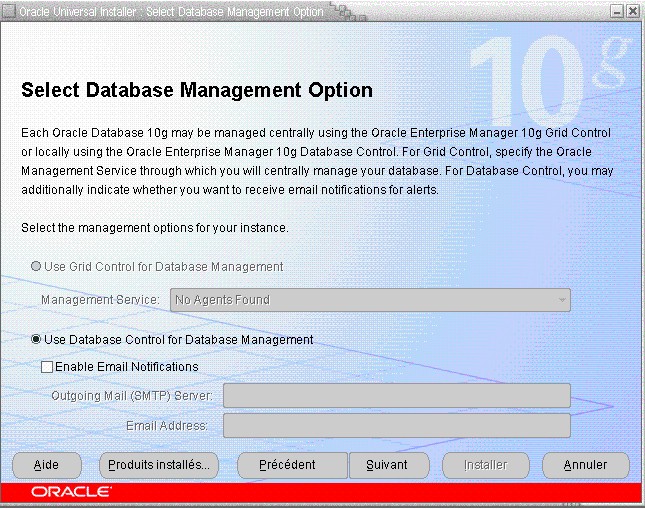The image size is (645, 509).
Task: Click the 'Select the management options for your instance' text
Action: pos(155,228)
